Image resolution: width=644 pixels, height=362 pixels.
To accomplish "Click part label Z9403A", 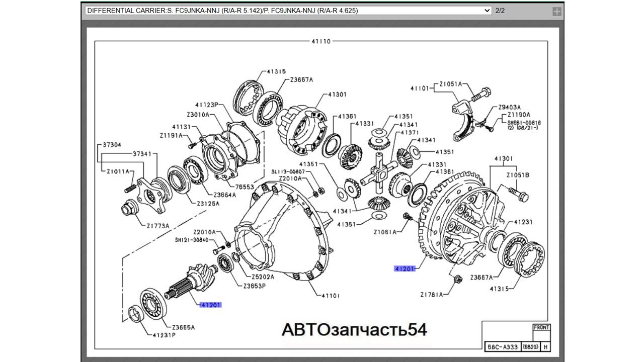I will point(510,107).
